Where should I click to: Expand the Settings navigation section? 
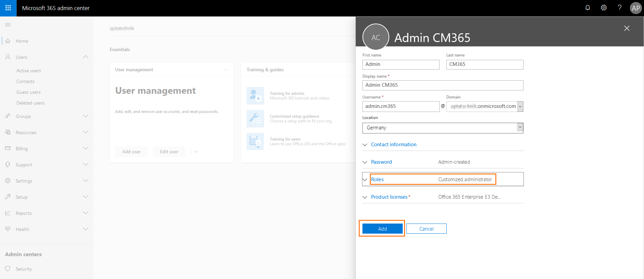86,181
